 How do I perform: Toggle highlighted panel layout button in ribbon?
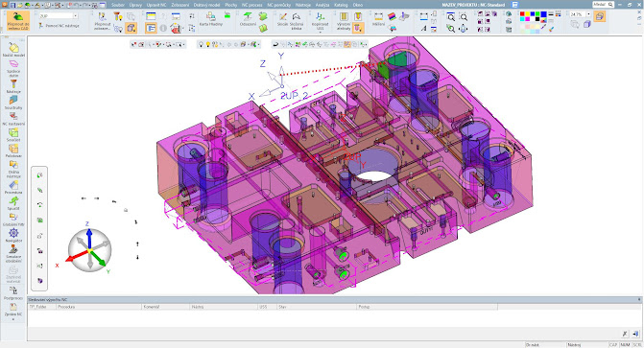pos(151,29)
